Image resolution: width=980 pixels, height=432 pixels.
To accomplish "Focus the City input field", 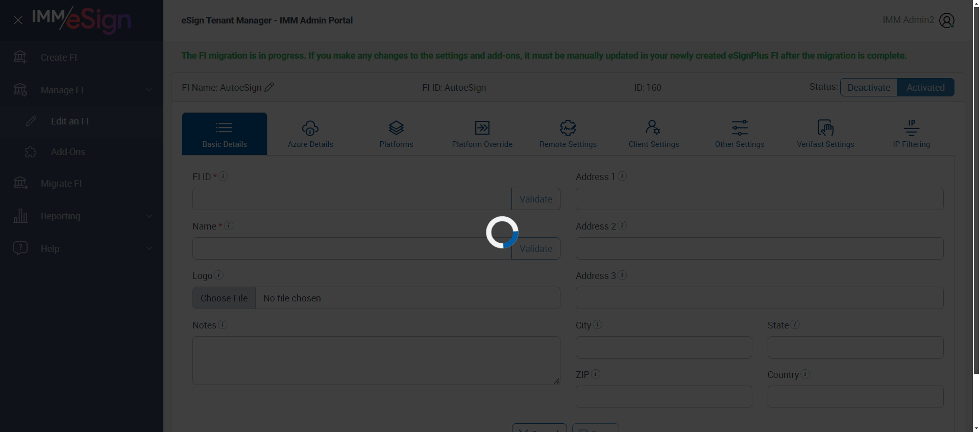I will 664,347.
